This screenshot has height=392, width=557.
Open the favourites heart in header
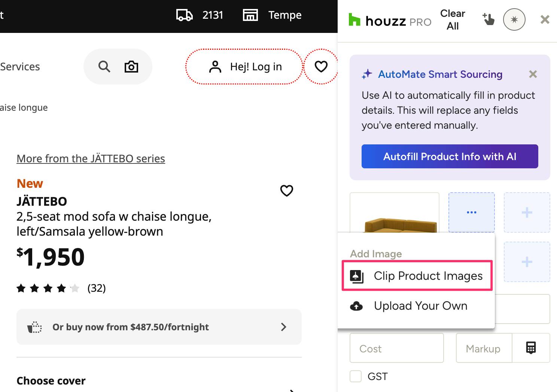(321, 67)
